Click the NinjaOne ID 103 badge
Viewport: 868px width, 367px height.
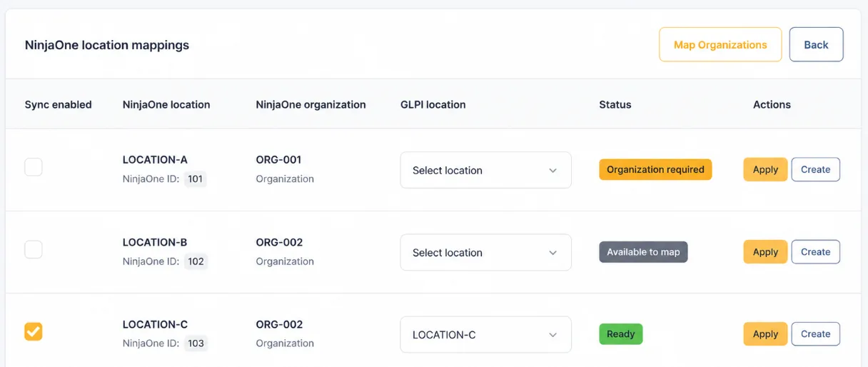[x=196, y=343]
